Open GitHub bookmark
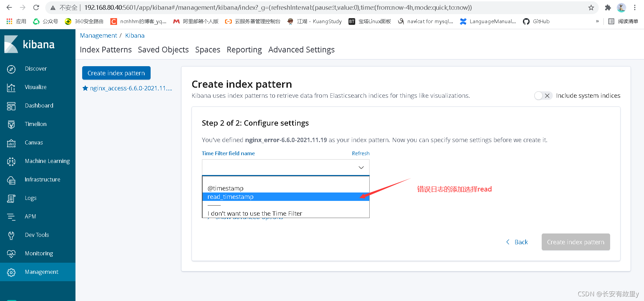The image size is (644, 301). point(536,21)
